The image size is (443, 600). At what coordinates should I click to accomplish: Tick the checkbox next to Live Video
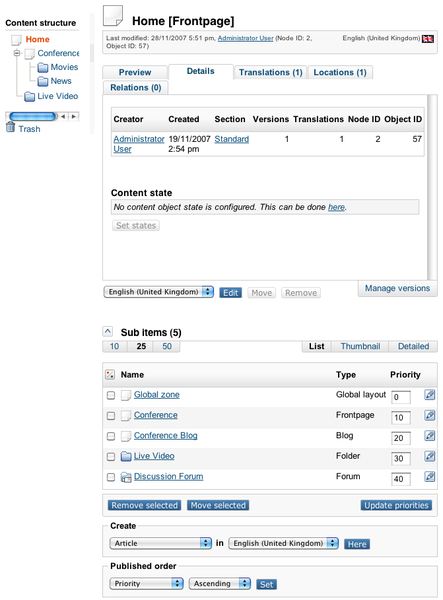[x=111, y=457]
